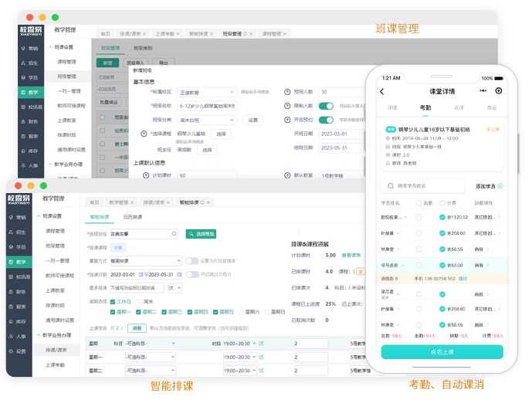Click the plus icon beside 添加学员
532x400 pixels.
click(x=500, y=186)
